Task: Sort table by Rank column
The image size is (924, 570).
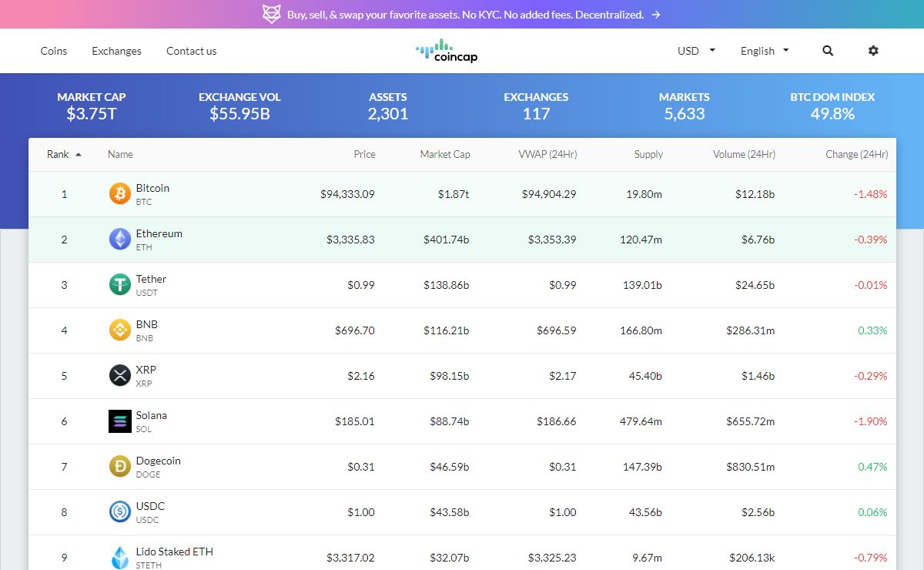Action: click(x=64, y=154)
